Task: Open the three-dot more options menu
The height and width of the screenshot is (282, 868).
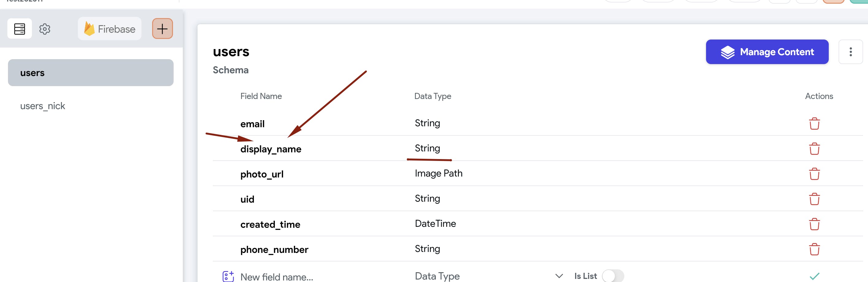Action: [x=851, y=52]
